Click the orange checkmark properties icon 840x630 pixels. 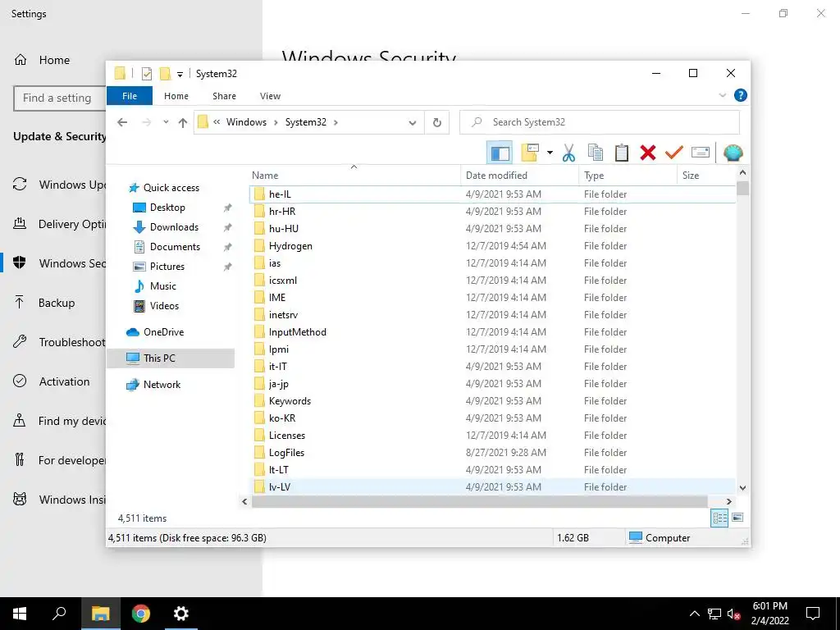click(674, 153)
